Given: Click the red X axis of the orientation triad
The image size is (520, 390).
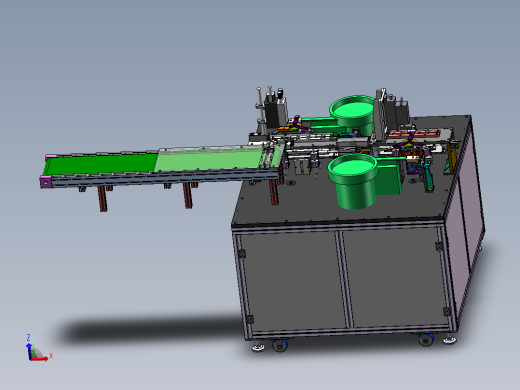Looking at the screenshot, I should coord(39,359).
